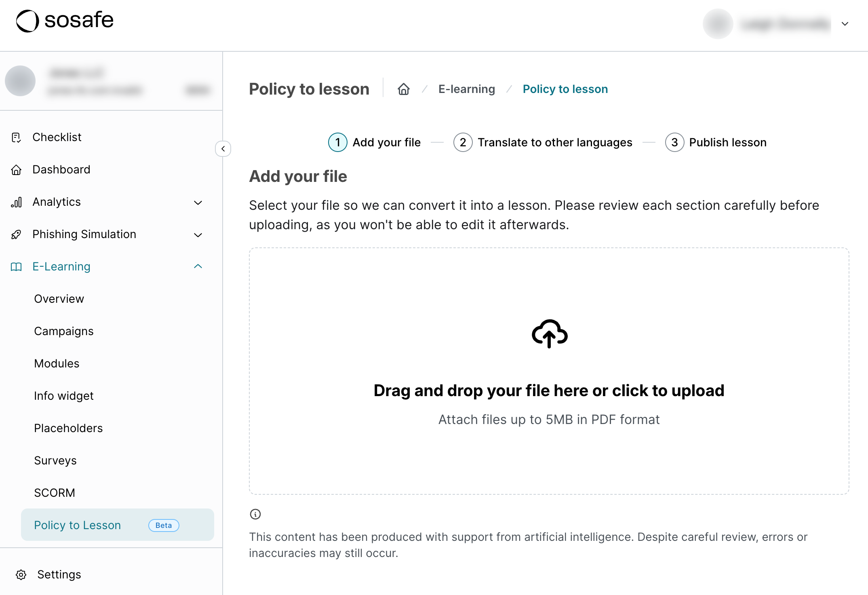Click the info circle icon
Viewport: 868px width, 595px height.
[x=255, y=514]
